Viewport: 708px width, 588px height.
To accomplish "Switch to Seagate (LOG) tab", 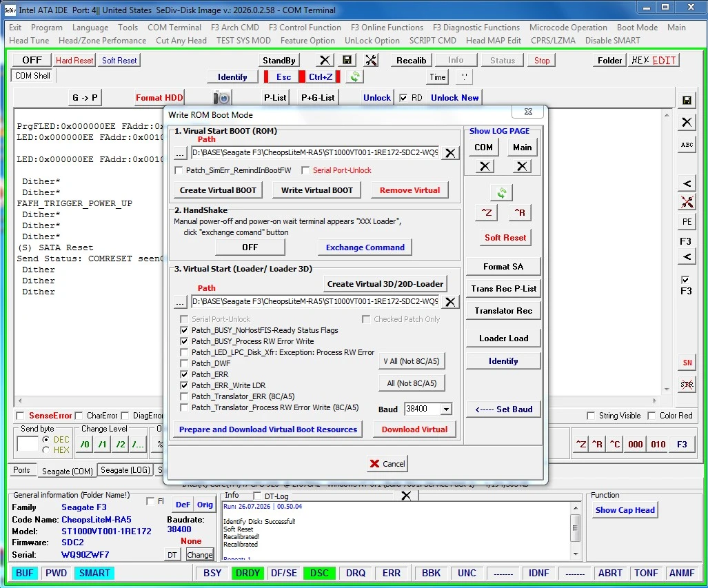I will [125, 469].
